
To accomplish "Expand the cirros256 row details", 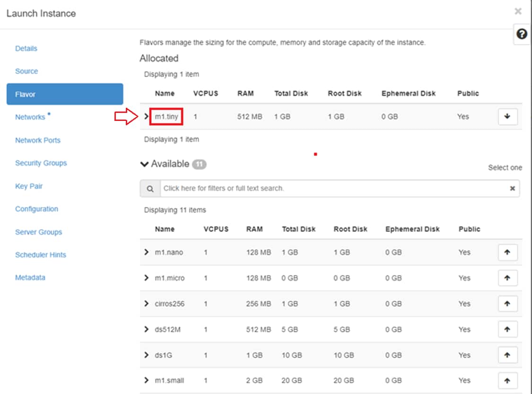I will point(146,303).
